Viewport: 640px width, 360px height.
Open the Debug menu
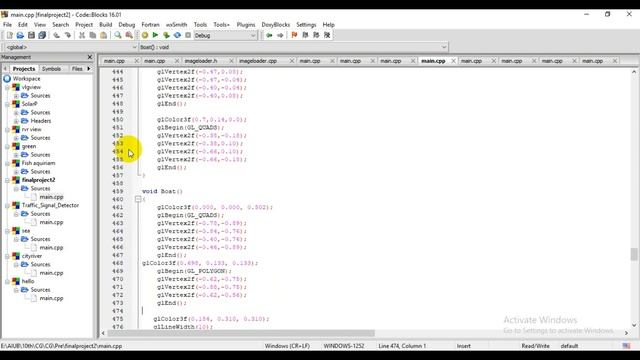pyautogui.click(x=127, y=24)
